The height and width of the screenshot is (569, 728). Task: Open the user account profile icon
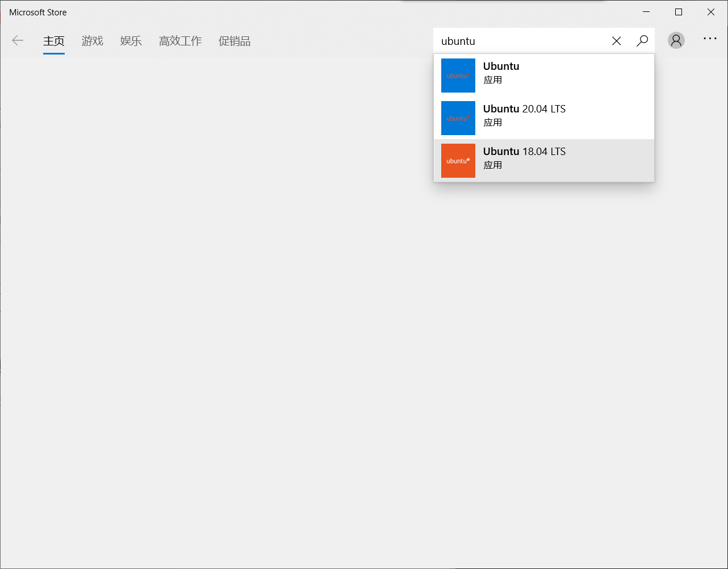coord(676,40)
